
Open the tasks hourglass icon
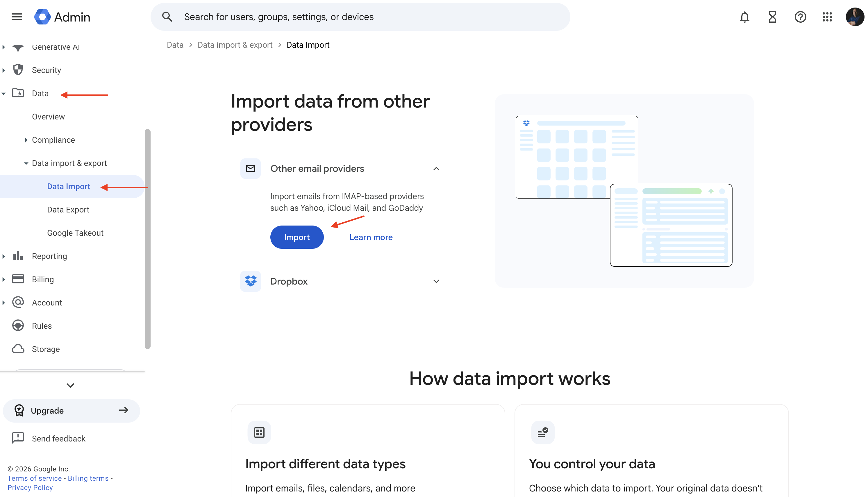click(x=772, y=17)
